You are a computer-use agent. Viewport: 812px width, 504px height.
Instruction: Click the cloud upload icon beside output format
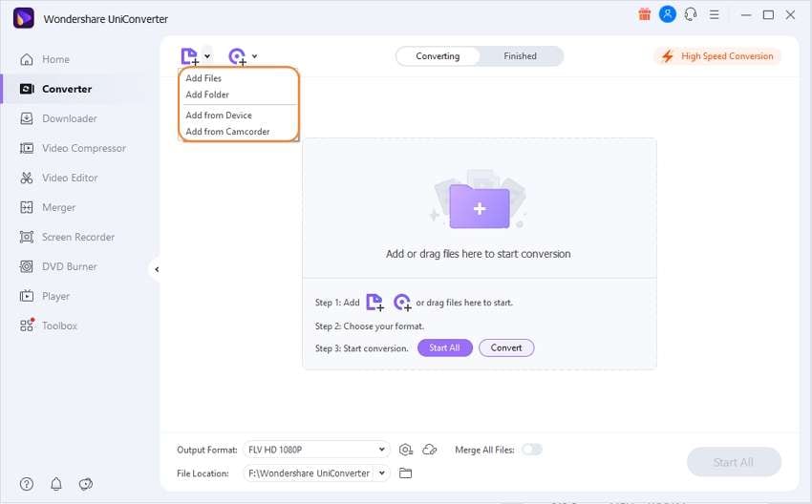(x=429, y=450)
